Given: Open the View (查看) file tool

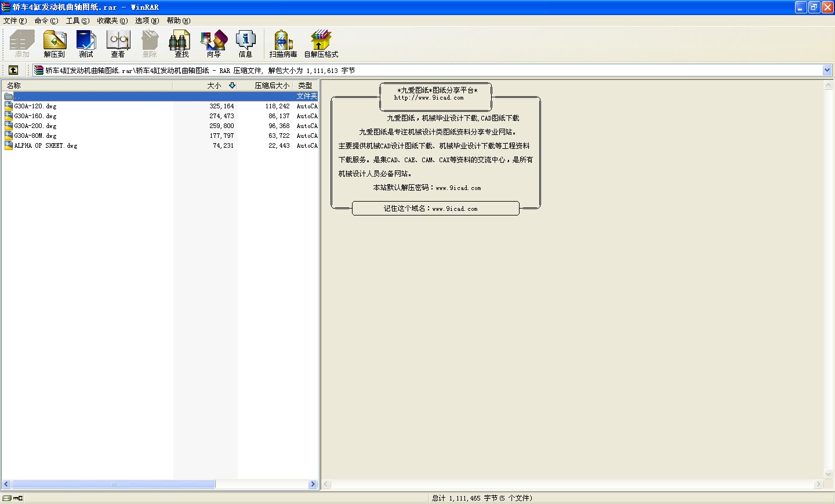Looking at the screenshot, I should pos(118,44).
